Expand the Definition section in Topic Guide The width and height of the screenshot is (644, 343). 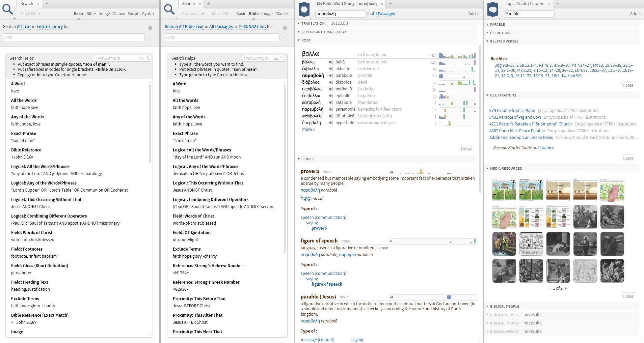487,33
